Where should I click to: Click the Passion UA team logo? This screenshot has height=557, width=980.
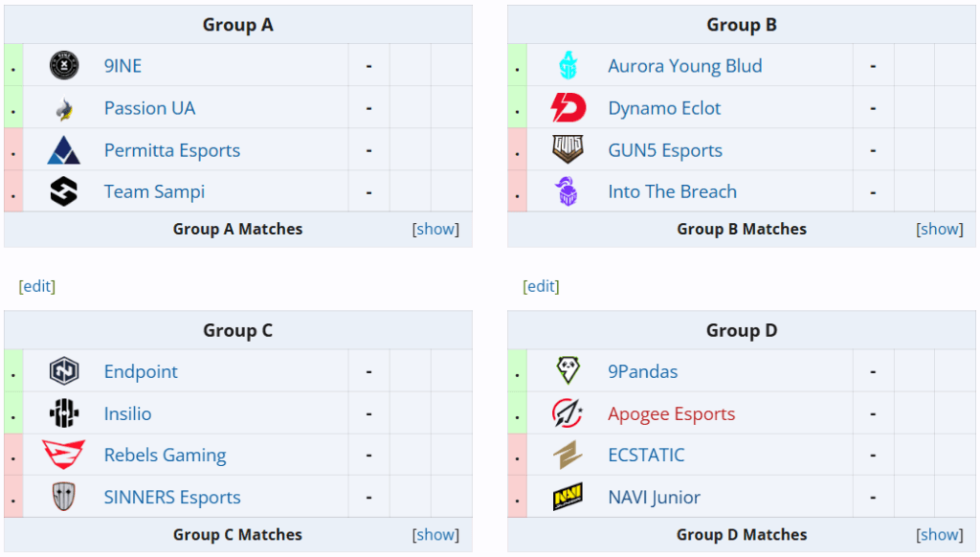(x=64, y=108)
